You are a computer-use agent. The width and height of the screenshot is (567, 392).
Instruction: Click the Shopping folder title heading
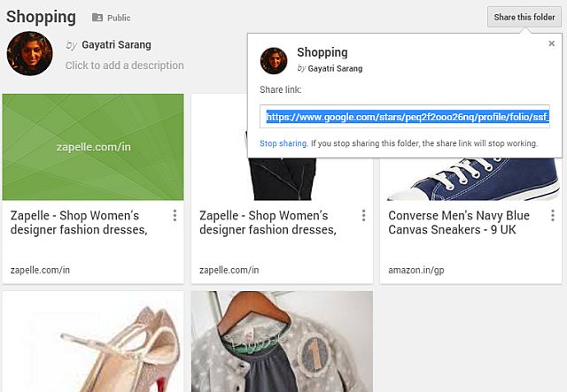tap(41, 17)
